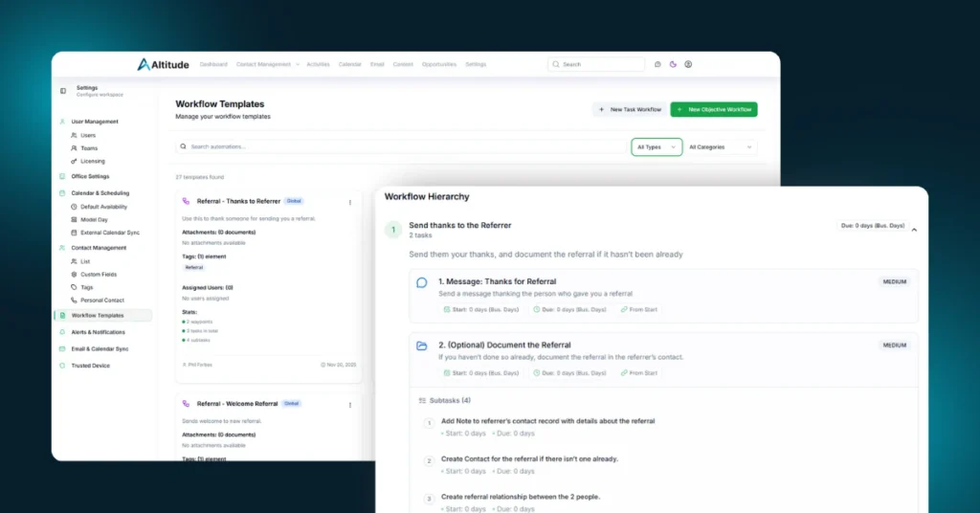Click the Default Availability clock icon
The height and width of the screenshot is (513, 980).
74,207
